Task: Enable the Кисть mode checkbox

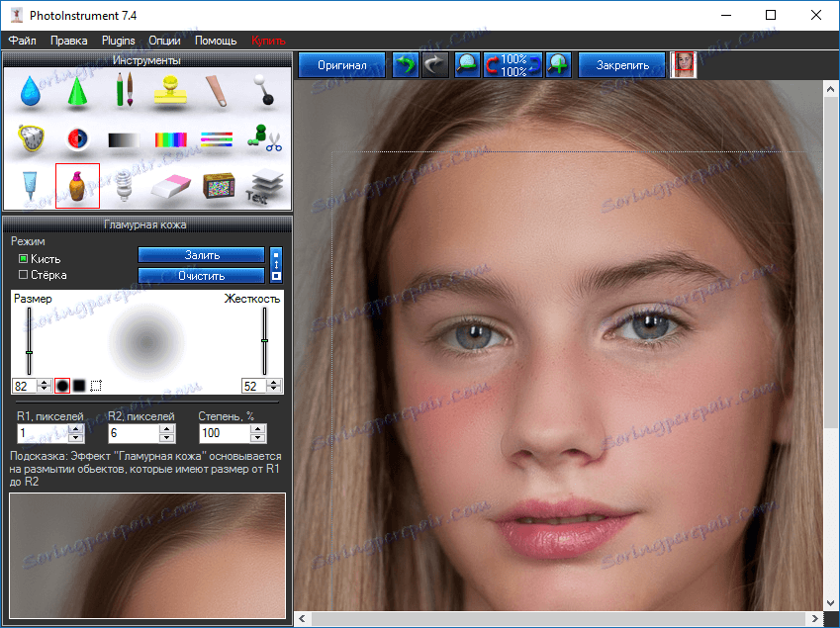Action: pos(22,258)
